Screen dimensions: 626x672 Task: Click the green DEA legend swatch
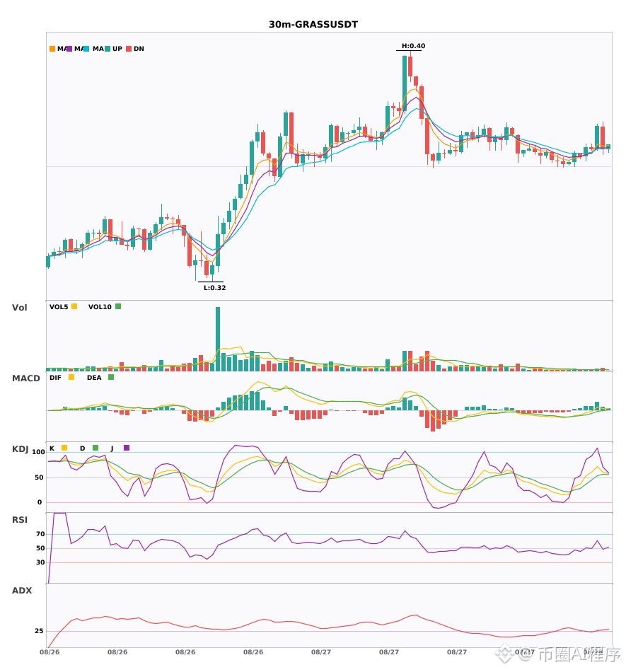coord(111,377)
